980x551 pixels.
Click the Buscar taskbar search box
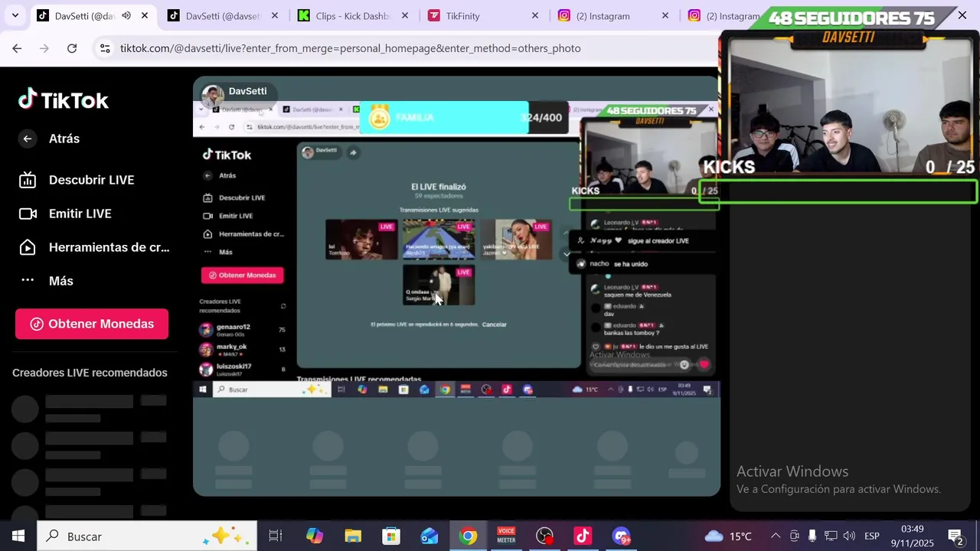[x=147, y=536]
